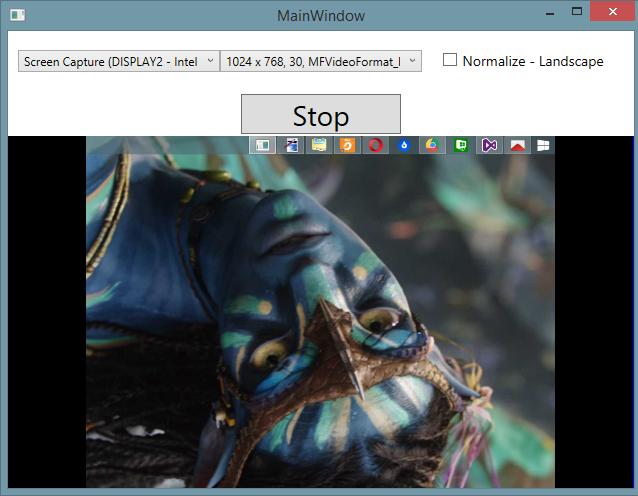Click the notepad with pen icon in captured taskbar
This screenshot has width=638, height=496.
[x=291, y=145]
